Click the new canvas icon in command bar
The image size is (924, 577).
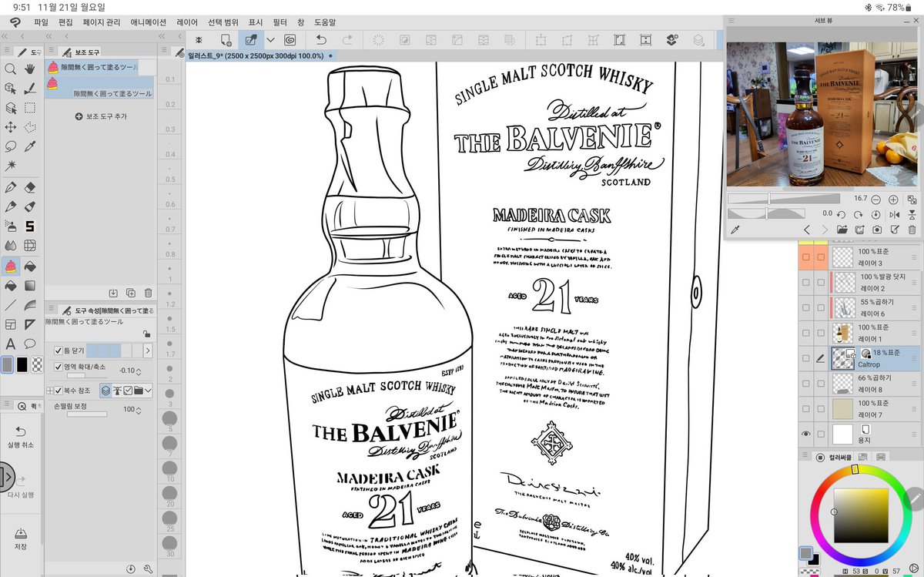(226, 39)
